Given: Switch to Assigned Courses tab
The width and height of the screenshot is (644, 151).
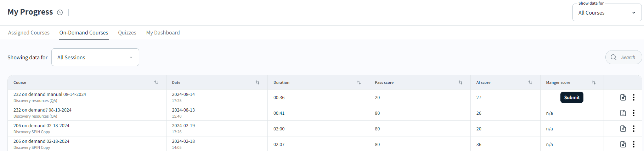Looking at the screenshot, I should pos(29,33).
